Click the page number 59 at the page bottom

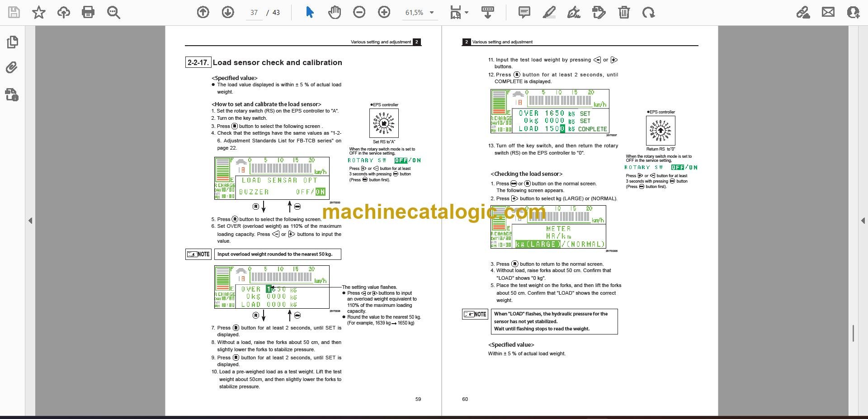click(x=418, y=399)
